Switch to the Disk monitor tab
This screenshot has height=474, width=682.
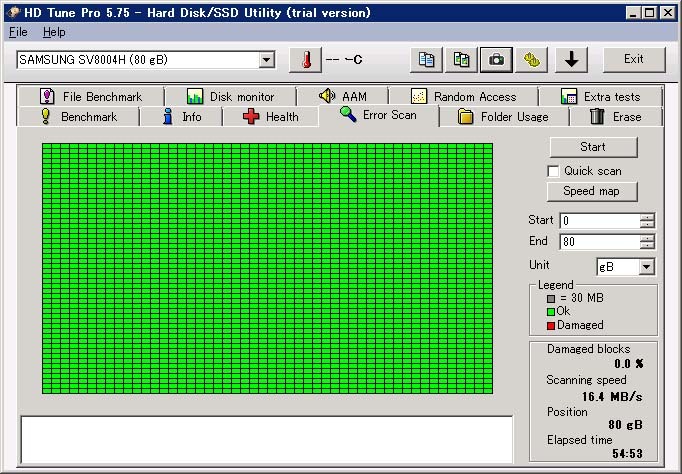coord(231,96)
